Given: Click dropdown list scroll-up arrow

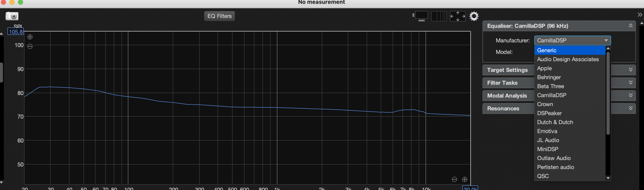Looking at the screenshot, I should 608,48.
